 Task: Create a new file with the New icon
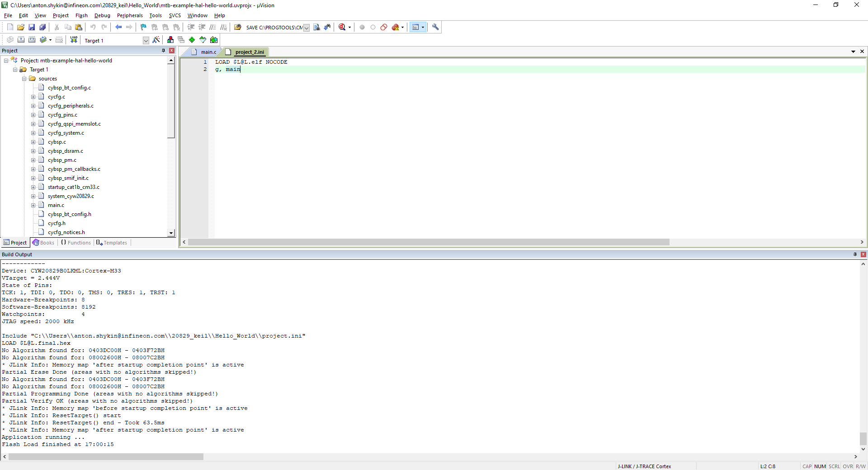(x=10, y=27)
